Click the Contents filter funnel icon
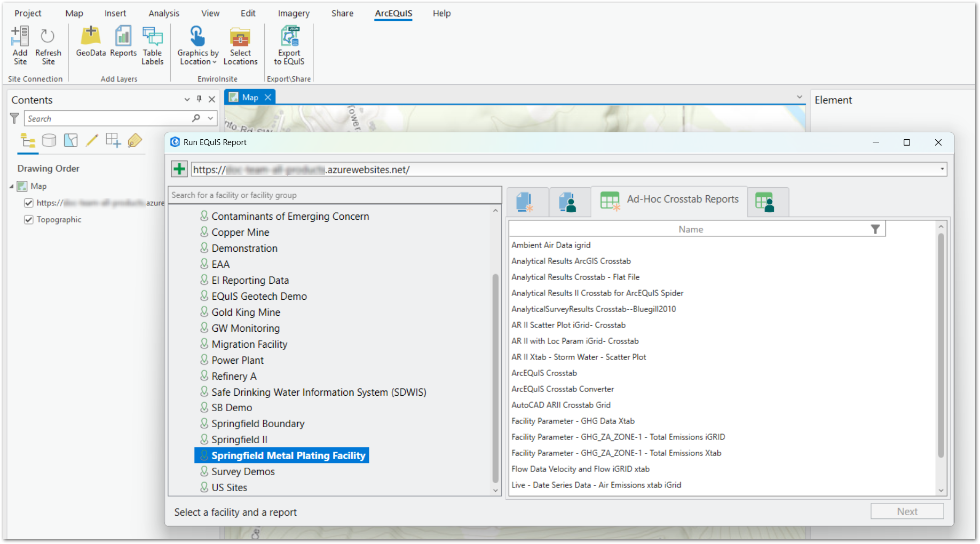Viewport: 980px width, 544px height. click(14, 118)
